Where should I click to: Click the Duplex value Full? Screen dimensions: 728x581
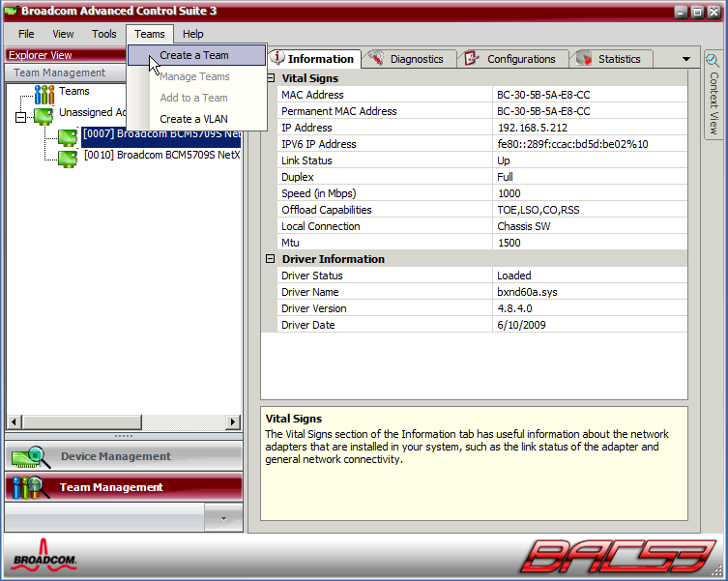click(x=505, y=177)
